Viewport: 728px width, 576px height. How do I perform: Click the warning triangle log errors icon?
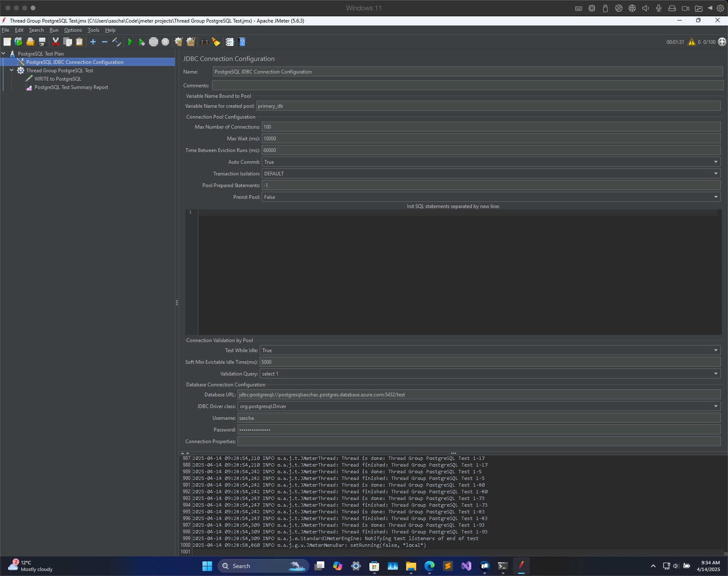coord(692,42)
